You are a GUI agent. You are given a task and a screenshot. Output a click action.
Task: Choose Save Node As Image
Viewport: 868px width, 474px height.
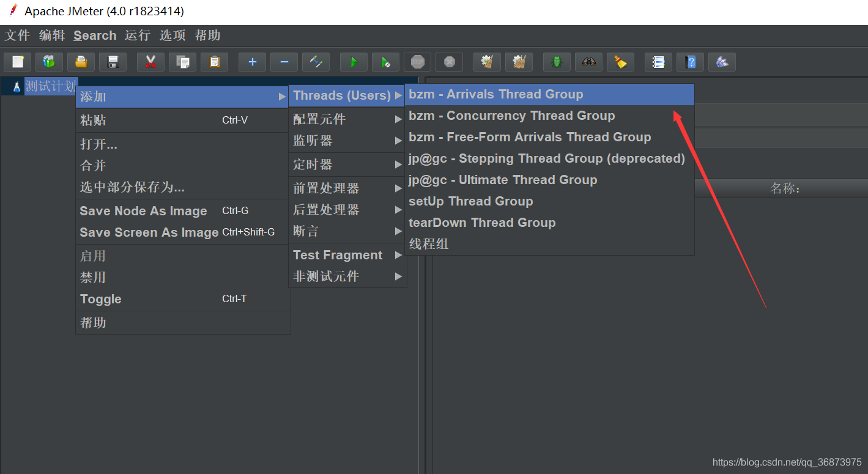point(182,211)
